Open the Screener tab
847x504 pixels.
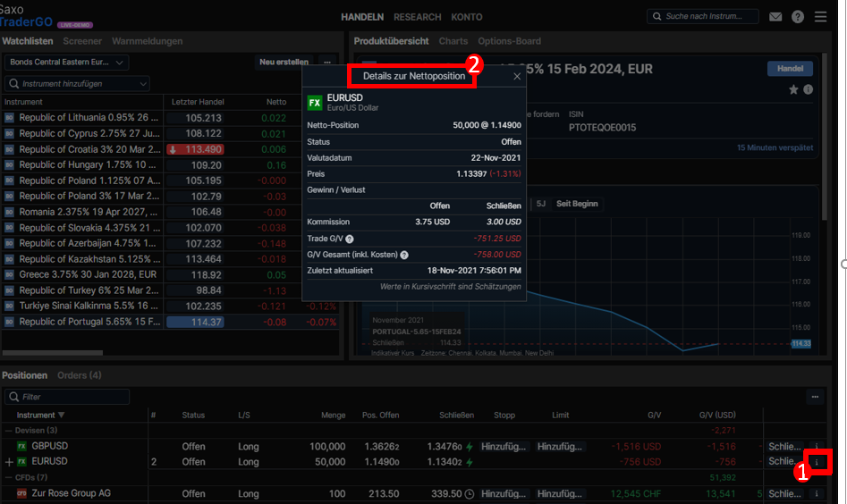point(82,41)
